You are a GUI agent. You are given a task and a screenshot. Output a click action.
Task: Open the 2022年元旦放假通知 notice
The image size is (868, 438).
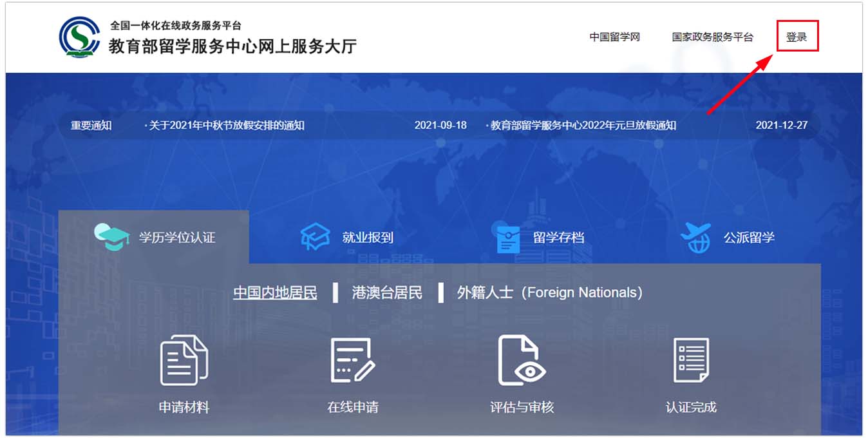[x=583, y=126]
